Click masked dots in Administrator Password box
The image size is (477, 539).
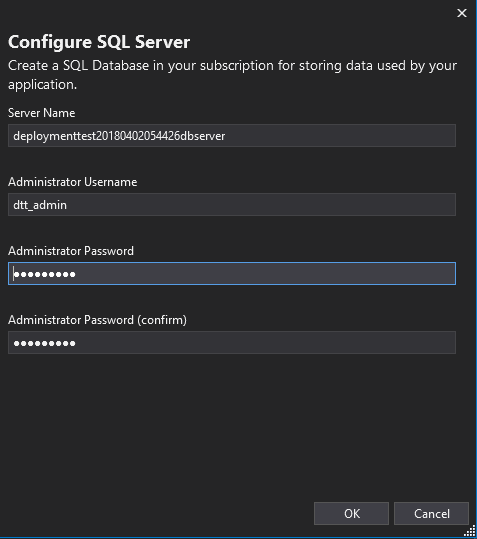tap(44, 274)
